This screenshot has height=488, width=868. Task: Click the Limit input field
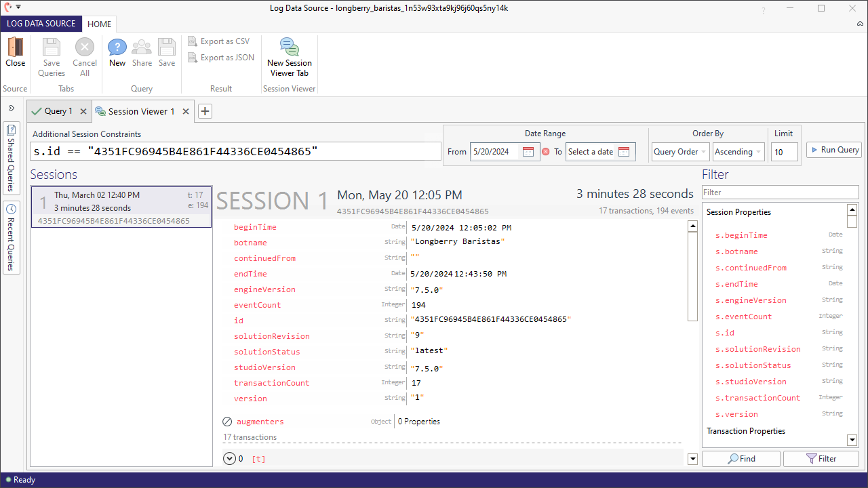tap(784, 152)
